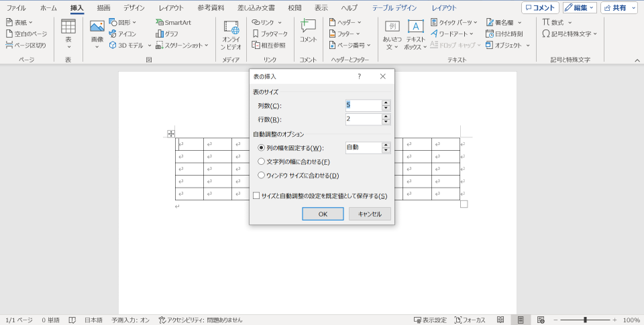Select 列の幅を固定する radio button

click(261, 147)
